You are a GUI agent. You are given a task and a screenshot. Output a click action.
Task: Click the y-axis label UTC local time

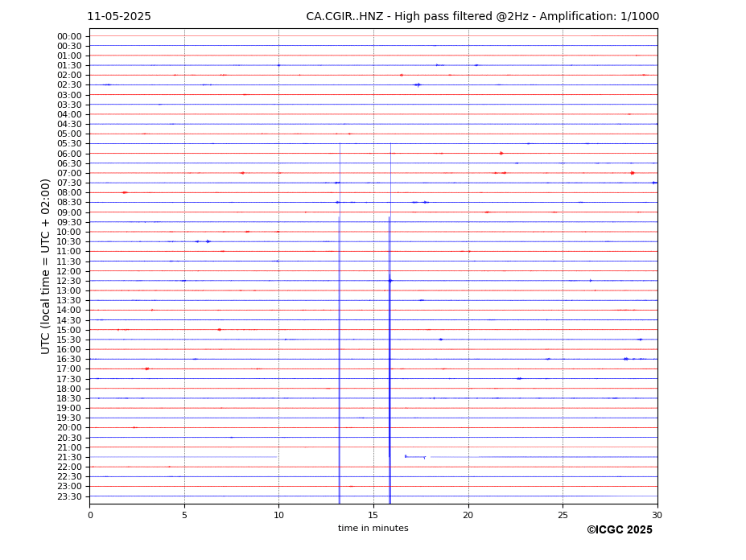point(45,266)
